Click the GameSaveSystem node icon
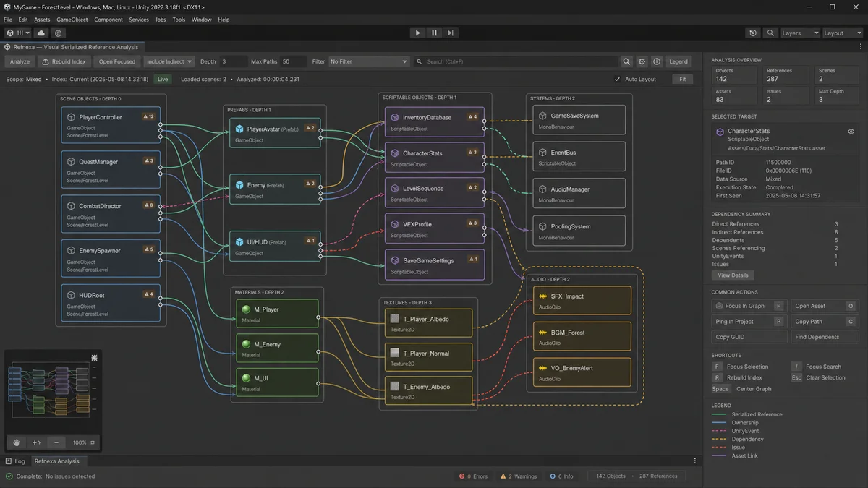Viewport: 868px width, 488px height. tap(542, 116)
